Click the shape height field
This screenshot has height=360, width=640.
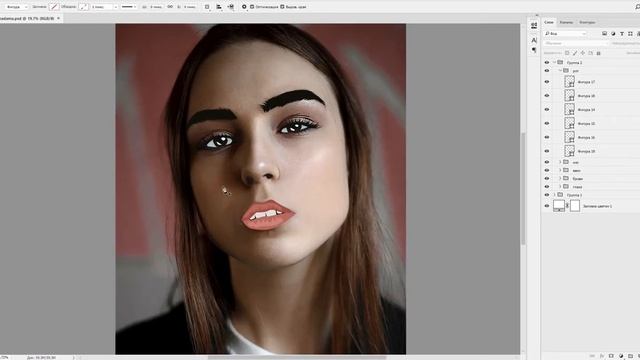189,7
